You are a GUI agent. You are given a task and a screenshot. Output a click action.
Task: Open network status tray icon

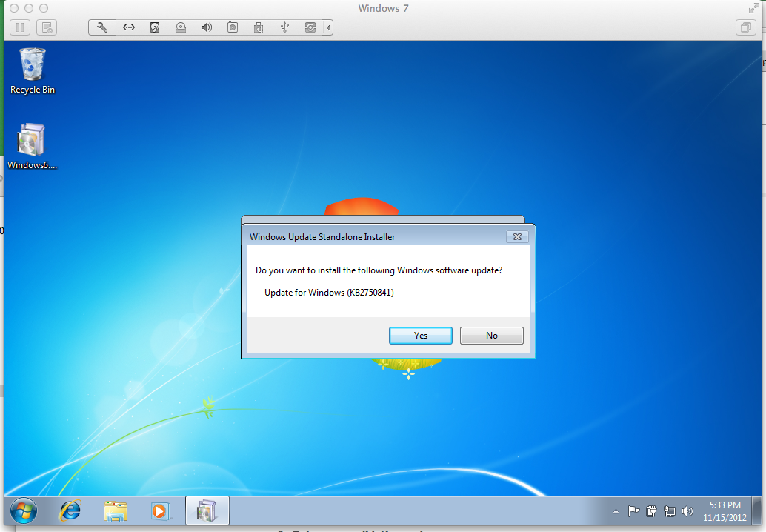669,511
